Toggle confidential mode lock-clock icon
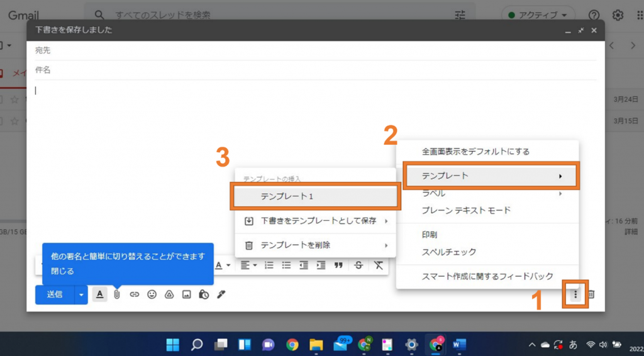Screen dimensions: 644x356 [204, 294]
